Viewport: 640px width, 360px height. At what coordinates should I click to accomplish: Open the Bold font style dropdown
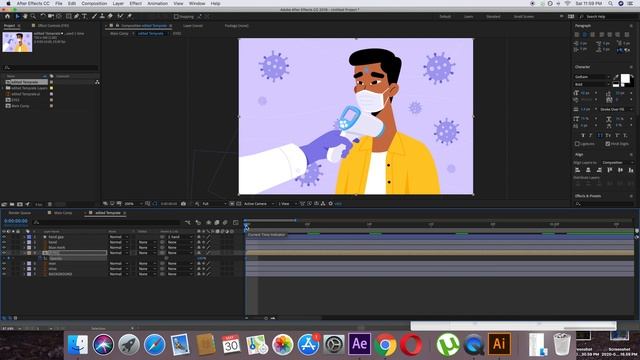(592, 84)
